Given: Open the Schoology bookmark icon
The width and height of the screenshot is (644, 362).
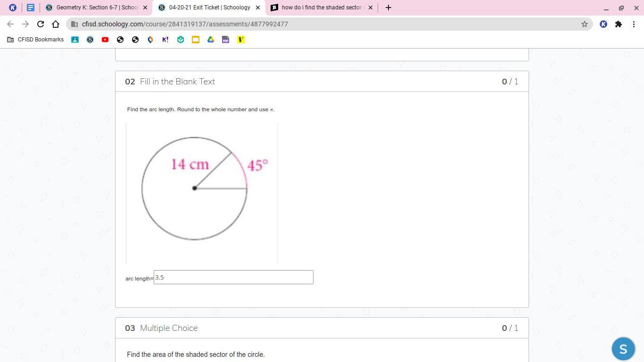Looking at the screenshot, I should tap(90, 40).
